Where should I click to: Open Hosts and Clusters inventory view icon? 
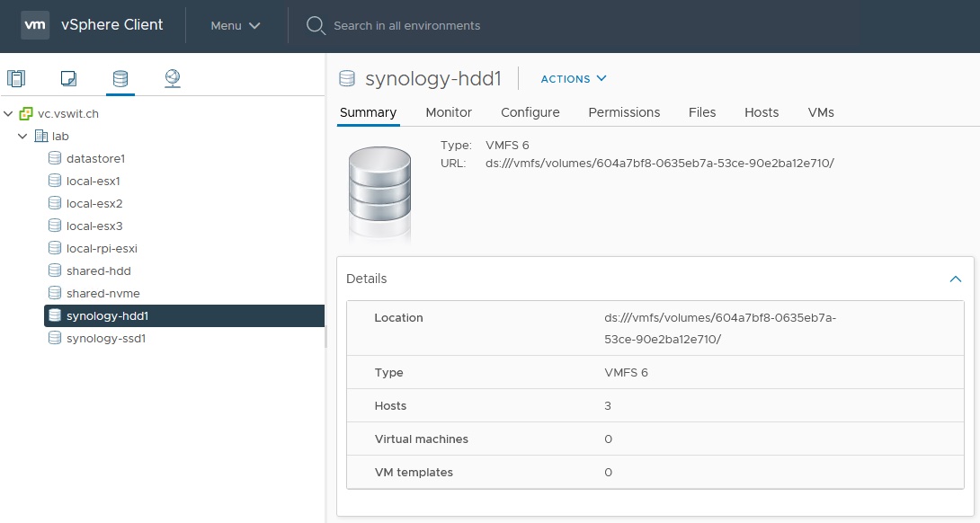[16, 79]
